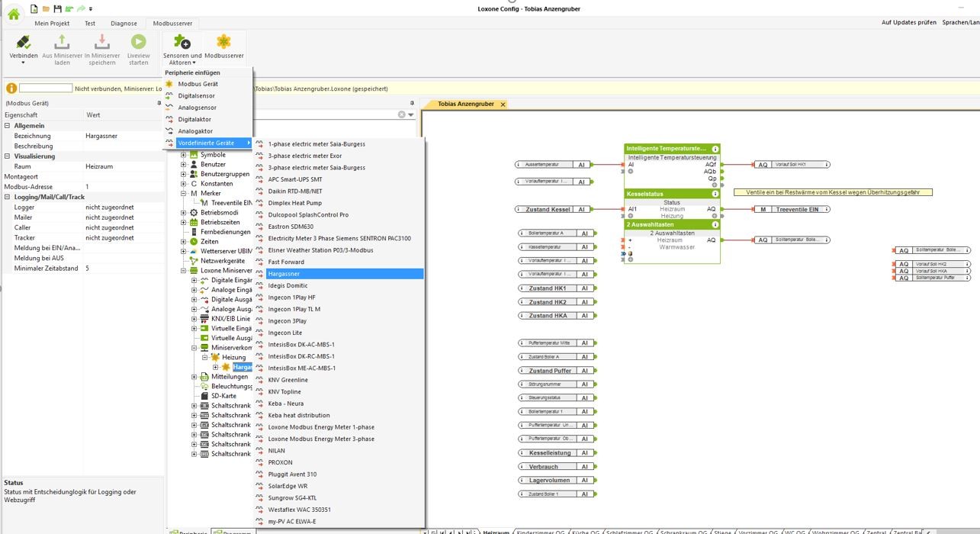The width and height of the screenshot is (980, 534).
Task: Click Auf Updates prüfen link
Action: (x=908, y=23)
